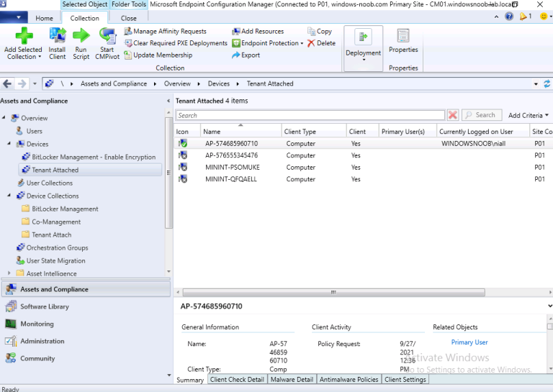Select BitLocker Management collection folder
This screenshot has height=392, width=553.
65,209
